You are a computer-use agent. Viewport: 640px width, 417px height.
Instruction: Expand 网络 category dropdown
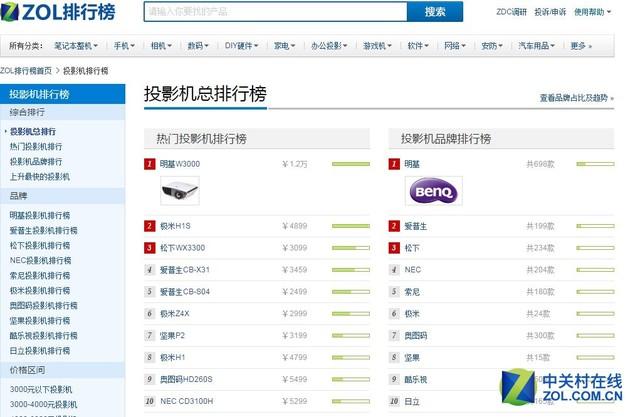[455, 46]
